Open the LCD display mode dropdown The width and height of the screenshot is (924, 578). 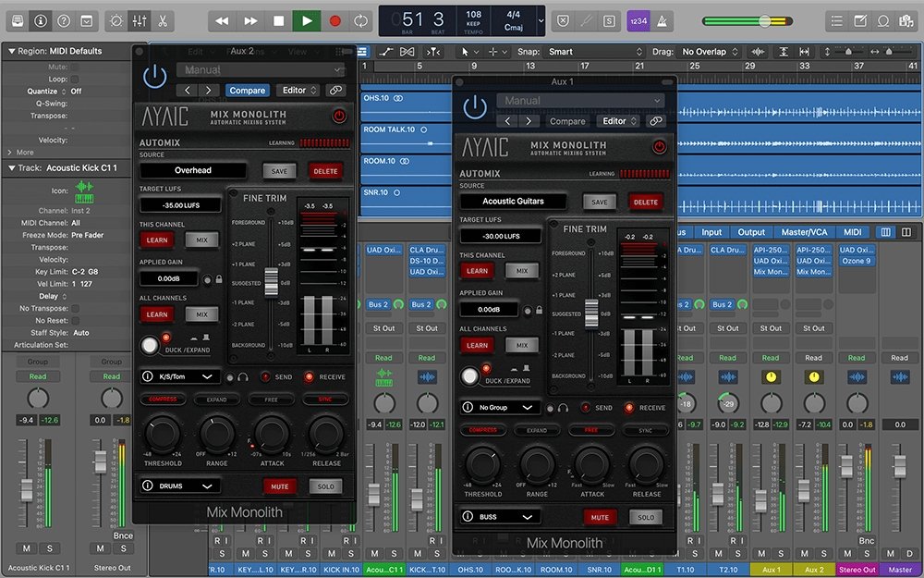click(x=541, y=21)
